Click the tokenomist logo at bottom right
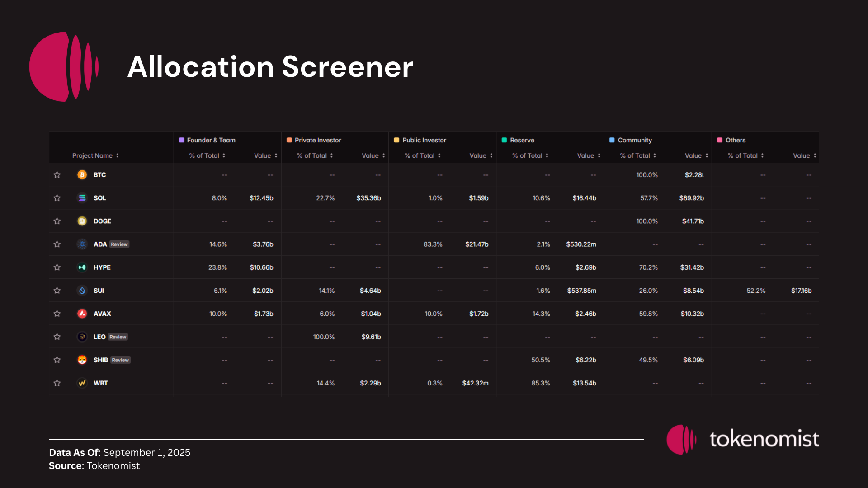Image resolution: width=868 pixels, height=488 pixels. pos(742,439)
